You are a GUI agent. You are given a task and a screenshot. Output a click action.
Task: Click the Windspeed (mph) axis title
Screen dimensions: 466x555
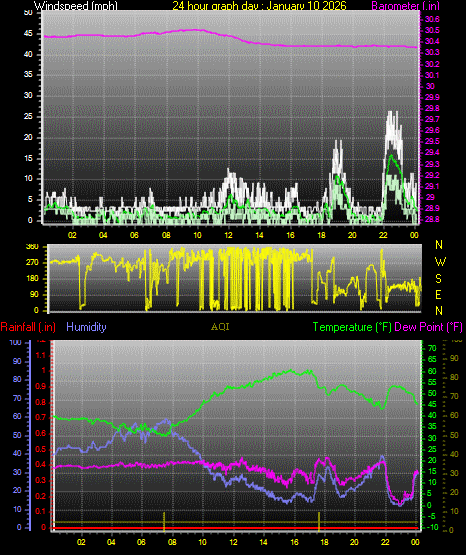click(75, 5)
